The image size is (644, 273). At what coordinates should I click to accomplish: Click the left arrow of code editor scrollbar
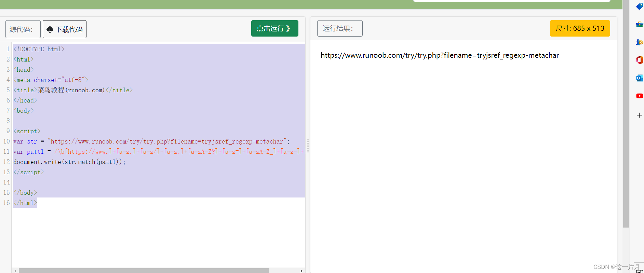coord(15,271)
